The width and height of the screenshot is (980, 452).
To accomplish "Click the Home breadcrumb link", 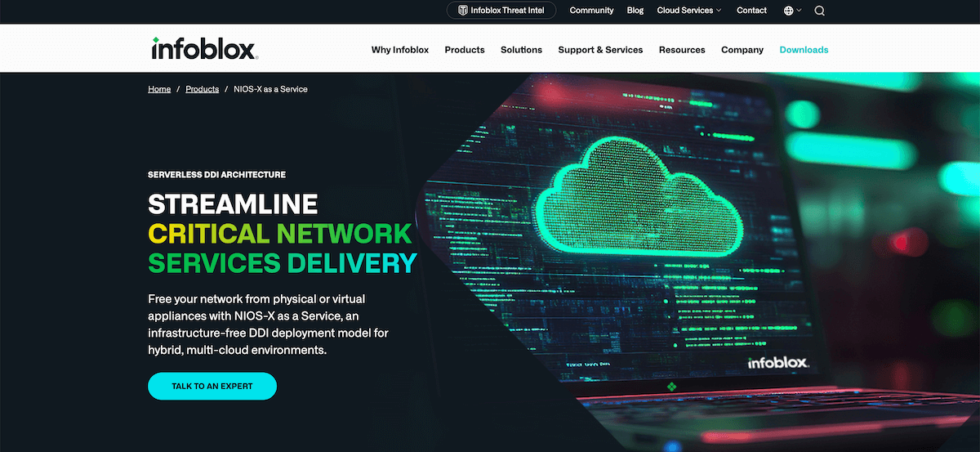I will click(x=159, y=89).
